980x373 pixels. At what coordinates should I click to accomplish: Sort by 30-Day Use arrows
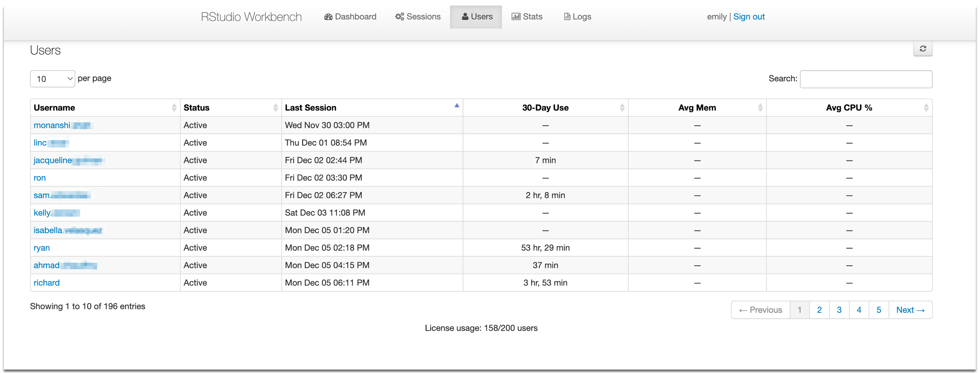[x=622, y=108]
